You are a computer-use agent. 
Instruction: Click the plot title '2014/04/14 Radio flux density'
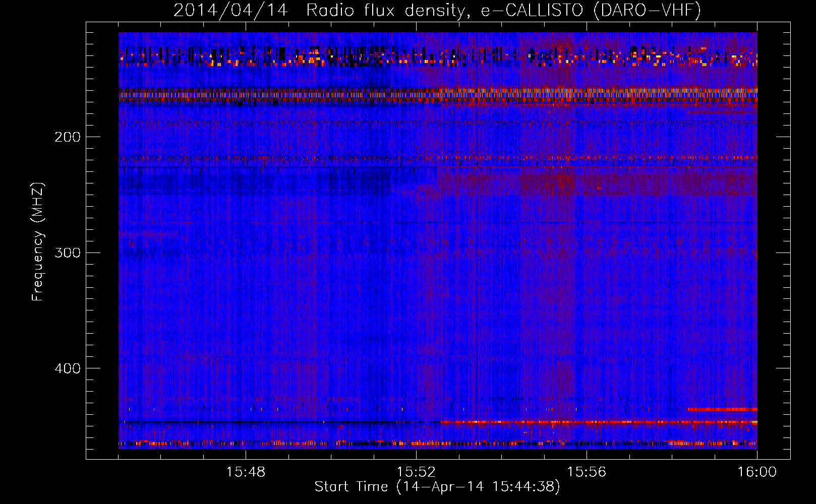tap(437, 10)
